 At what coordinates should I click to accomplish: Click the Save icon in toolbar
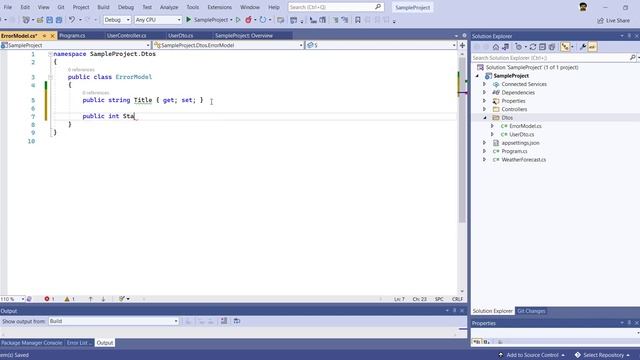[49, 20]
